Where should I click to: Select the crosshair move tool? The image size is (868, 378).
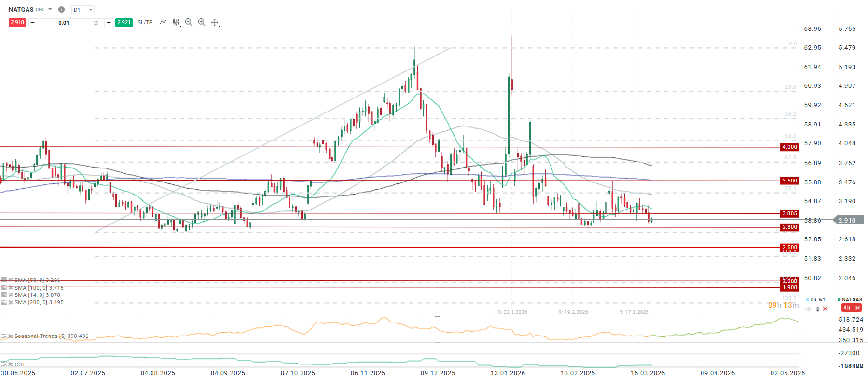point(215,22)
